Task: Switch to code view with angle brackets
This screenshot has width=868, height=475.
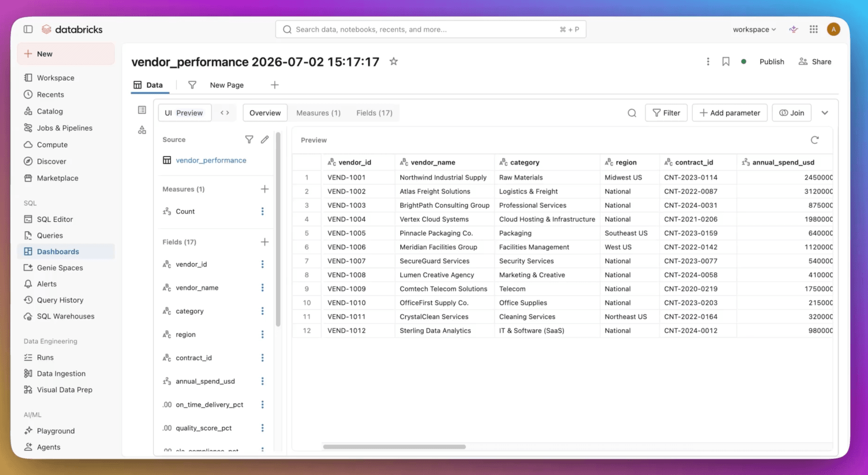Action: click(x=225, y=113)
